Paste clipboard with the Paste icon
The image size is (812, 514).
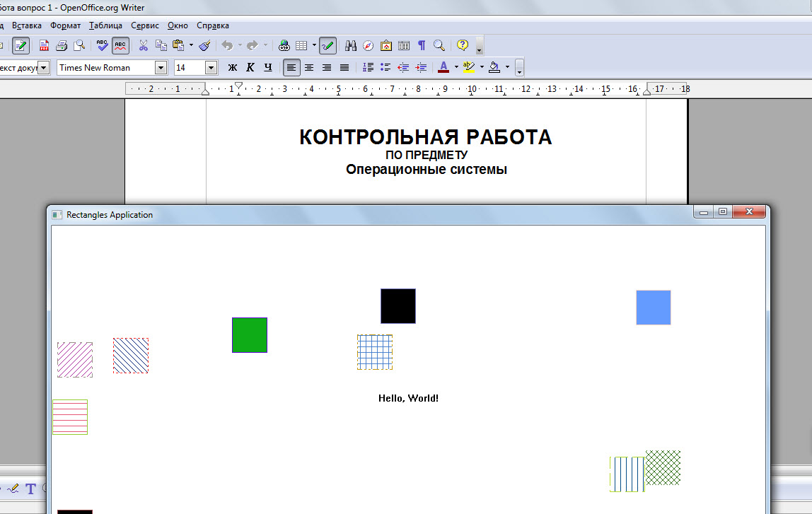(x=178, y=45)
